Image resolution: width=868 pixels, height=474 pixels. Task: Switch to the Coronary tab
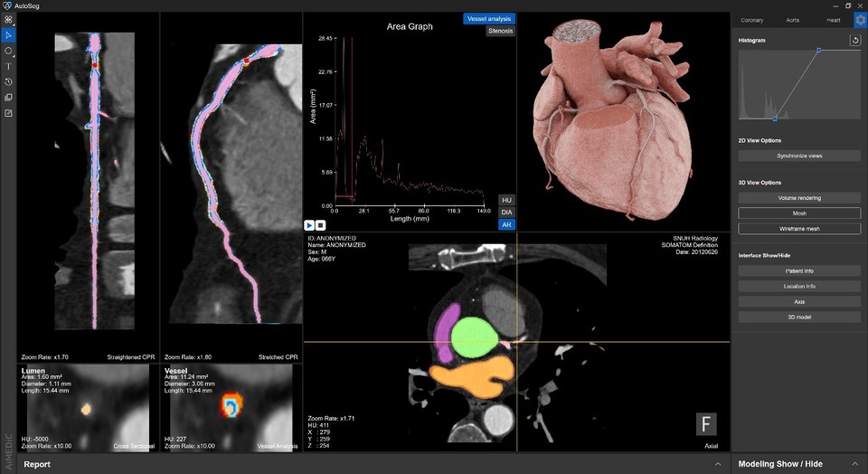tap(751, 19)
